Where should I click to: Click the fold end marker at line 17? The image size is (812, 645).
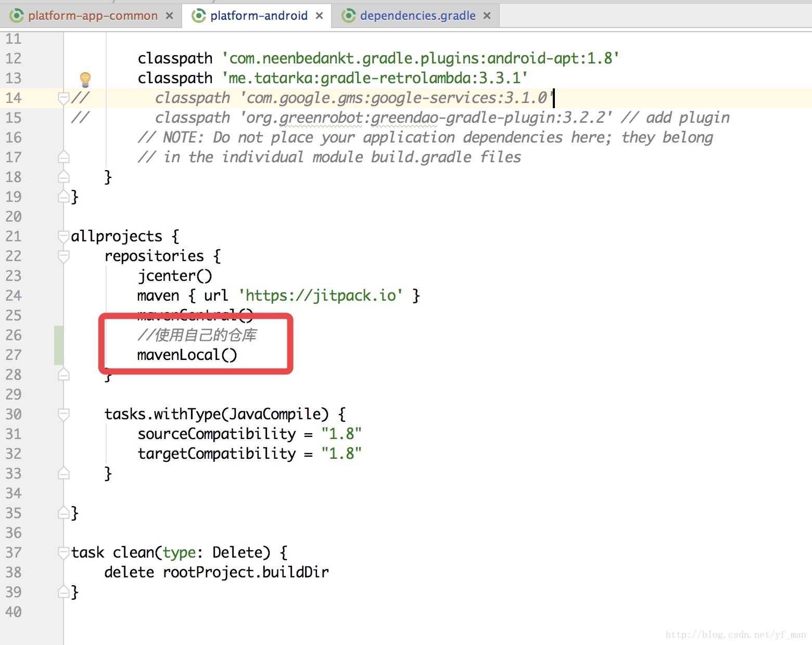point(64,157)
